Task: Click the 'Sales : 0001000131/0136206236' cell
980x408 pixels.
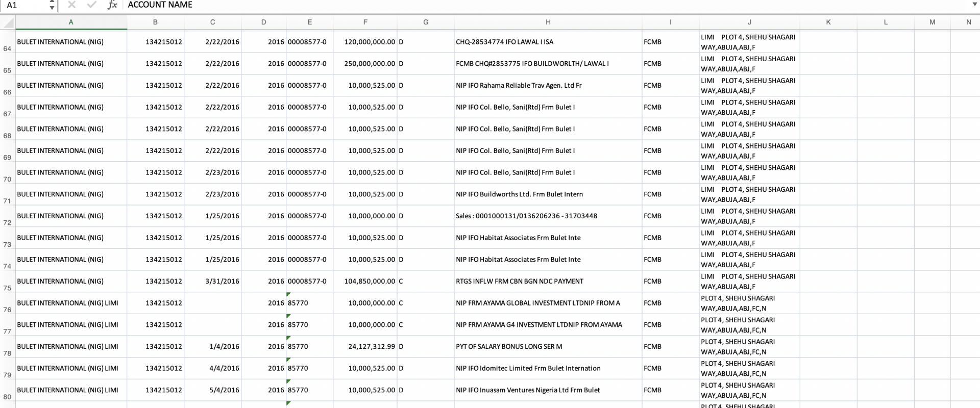Action: [x=548, y=216]
